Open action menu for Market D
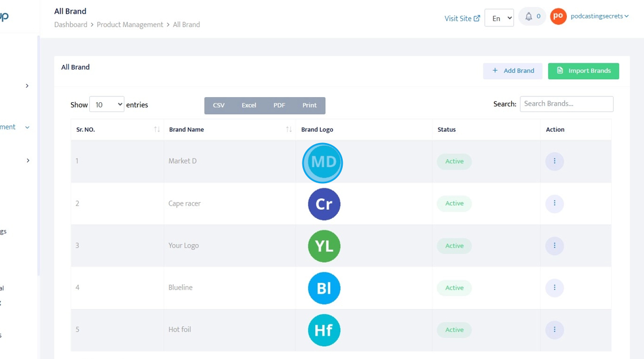Viewport: 644px width, 359px height. pyautogui.click(x=554, y=161)
